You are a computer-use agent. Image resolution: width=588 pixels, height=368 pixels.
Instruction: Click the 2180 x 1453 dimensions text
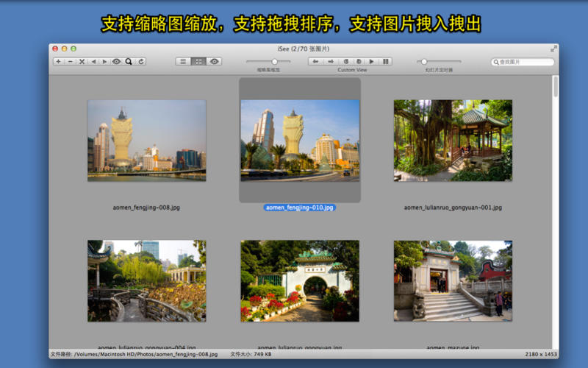coord(541,354)
